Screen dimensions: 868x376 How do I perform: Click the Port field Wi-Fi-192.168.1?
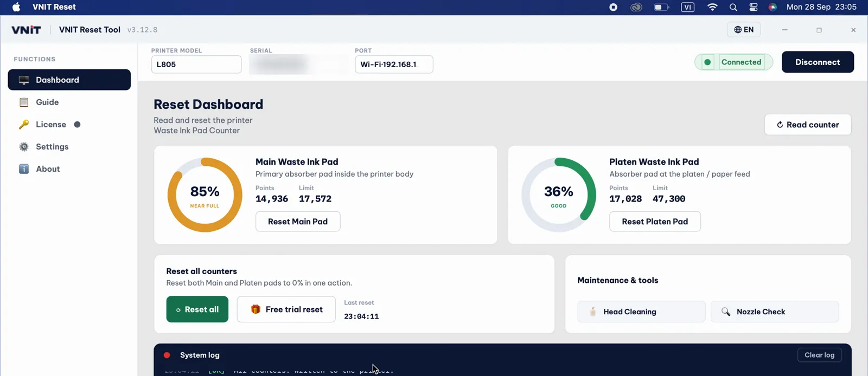coord(394,64)
